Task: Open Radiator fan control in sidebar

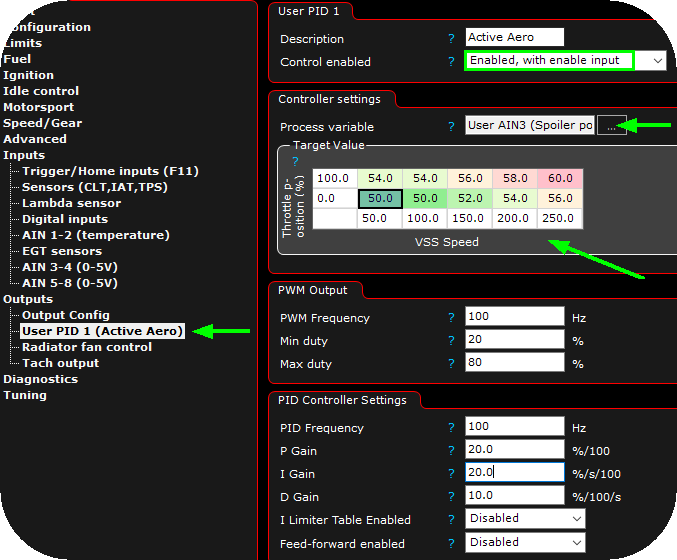Action: [87, 347]
